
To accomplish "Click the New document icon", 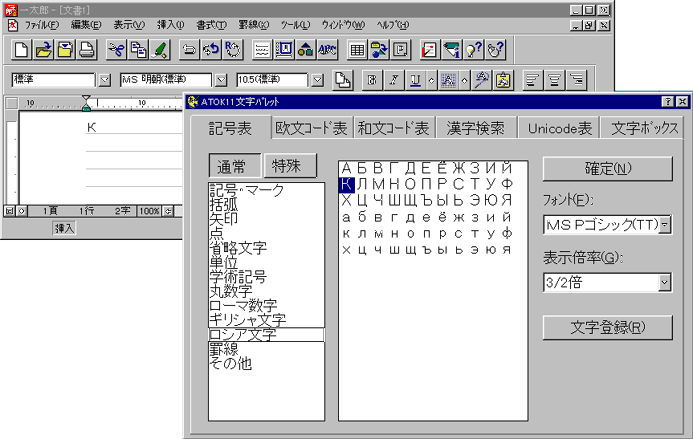I will tap(22, 48).
